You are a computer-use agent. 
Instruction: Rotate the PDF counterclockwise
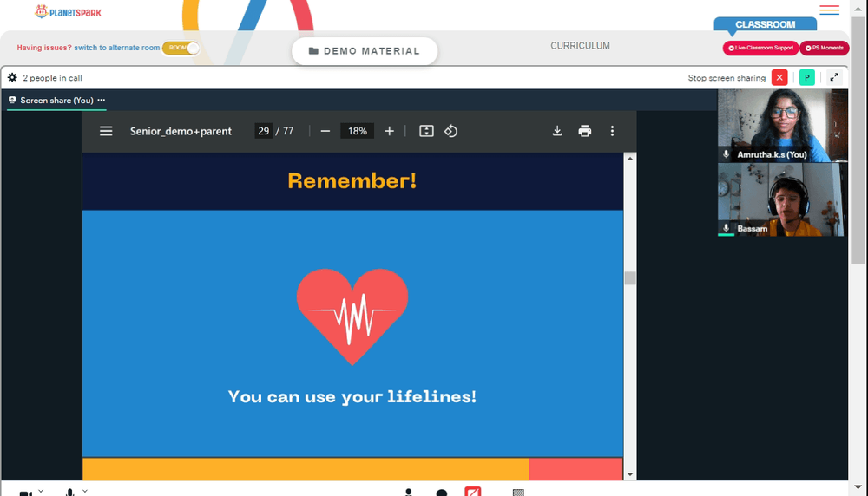coord(450,131)
